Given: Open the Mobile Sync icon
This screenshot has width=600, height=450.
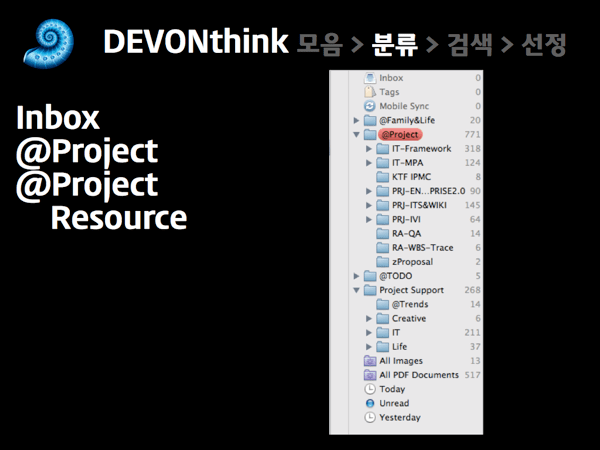Looking at the screenshot, I should (370, 105).
